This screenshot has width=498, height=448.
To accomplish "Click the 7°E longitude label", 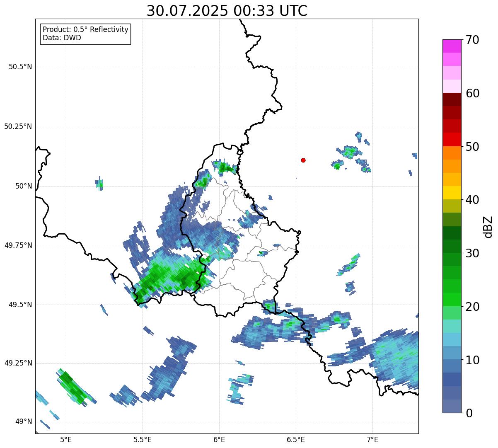I will click(372, 439).
